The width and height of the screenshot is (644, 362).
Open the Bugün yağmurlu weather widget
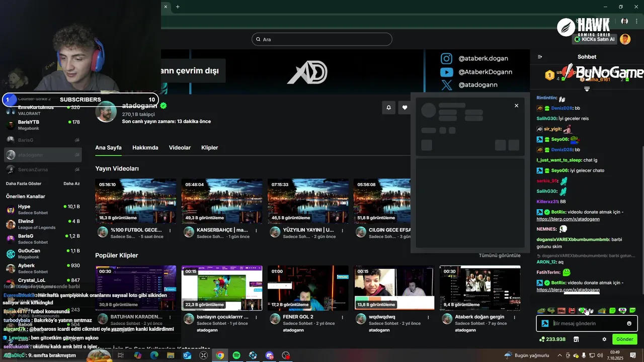(527, 355)
